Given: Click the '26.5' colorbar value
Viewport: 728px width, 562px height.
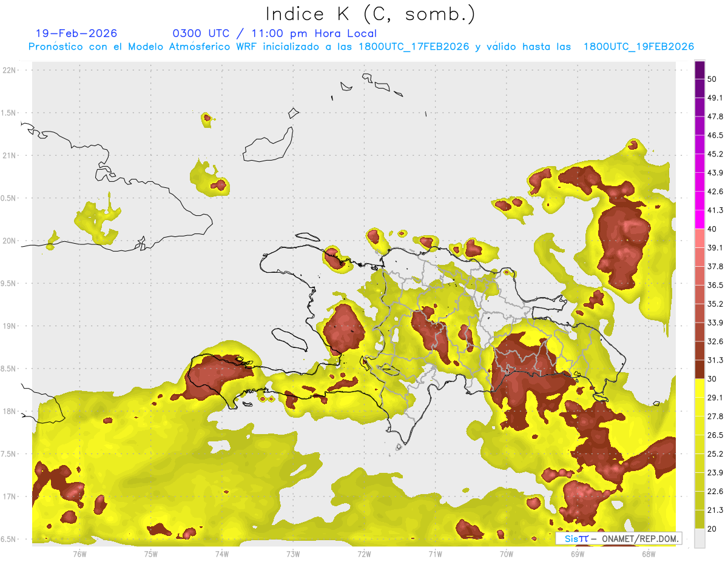Looking at the screenshot, I should (x=715, y=435).
